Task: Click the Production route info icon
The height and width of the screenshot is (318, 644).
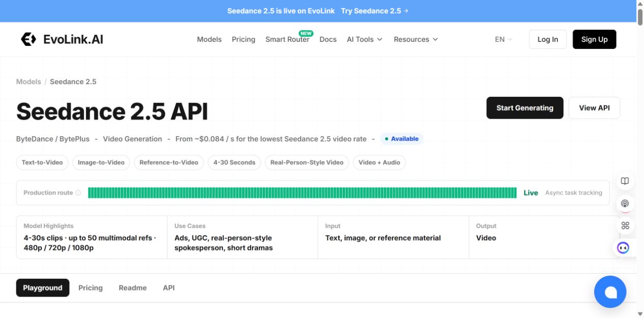Action: pos(78,193)
